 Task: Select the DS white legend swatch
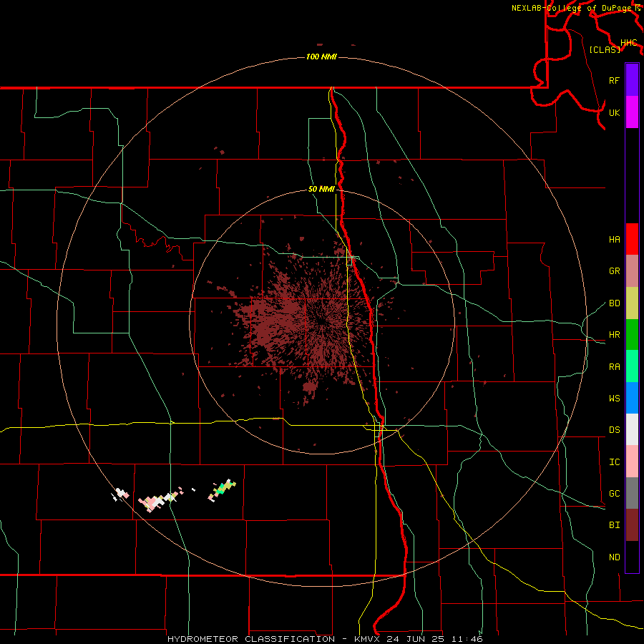coord(632,429)
